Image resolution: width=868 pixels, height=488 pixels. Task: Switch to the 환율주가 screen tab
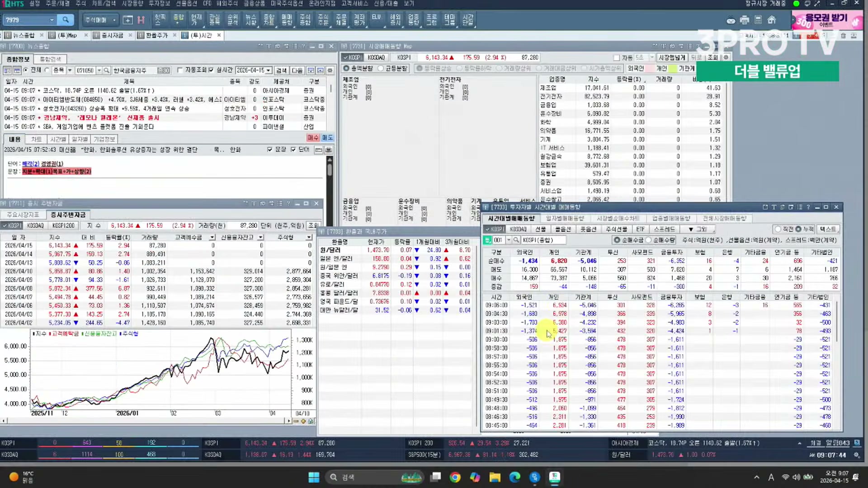click(156, 35)
